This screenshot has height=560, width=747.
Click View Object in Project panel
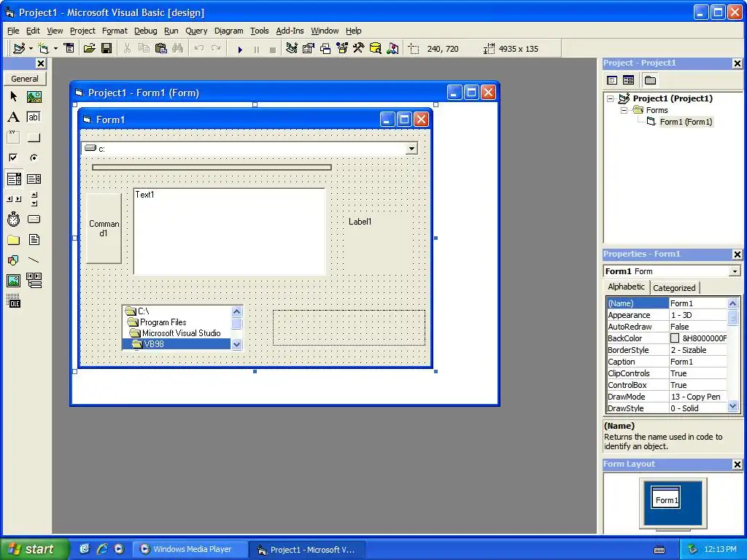(x=628, y=80)
